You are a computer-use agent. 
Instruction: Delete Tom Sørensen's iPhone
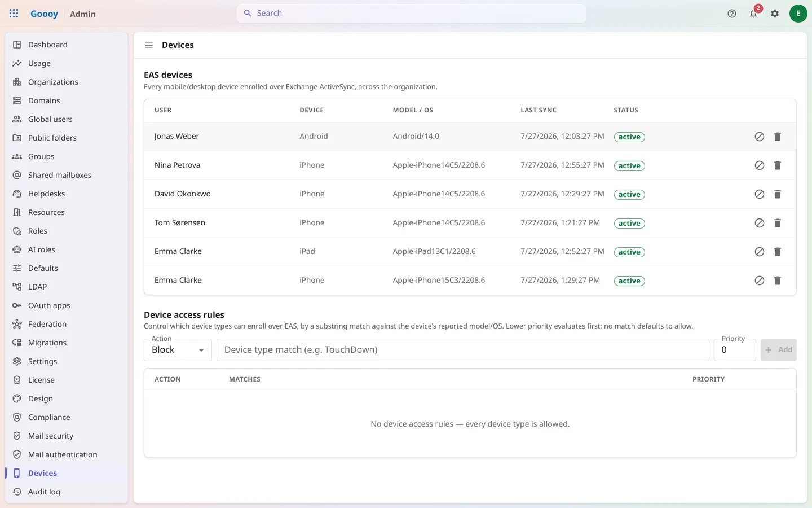coord(778,223)
